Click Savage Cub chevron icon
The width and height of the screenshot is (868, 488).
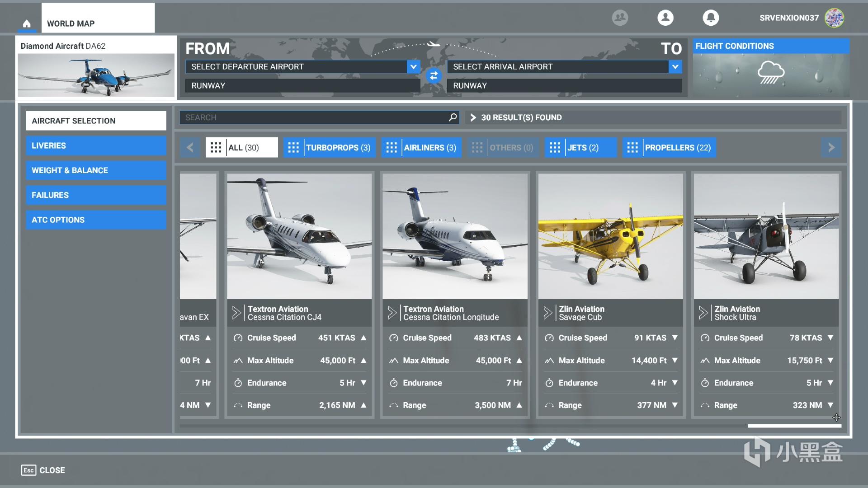tap(548, 313)
